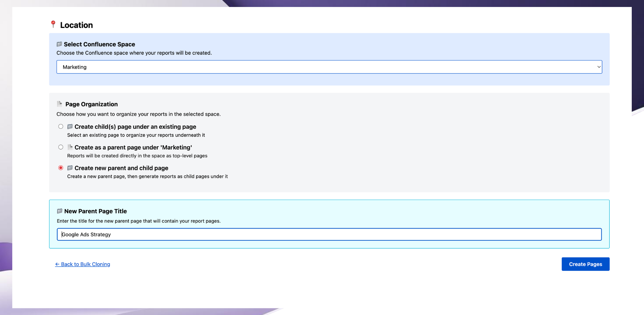Screen dimensions: 644x315
Task: Click 'Select an existing page to organize your reports' description
Action: [136, 135]
